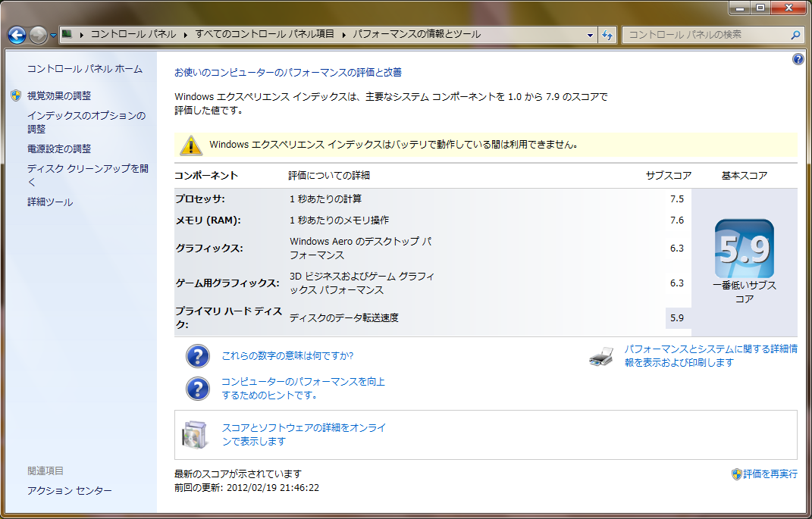Screen dimensions: 812x519
Task: Click すべてのコントロール パネル項目 breadcrumb
Action: coord(265,34)
